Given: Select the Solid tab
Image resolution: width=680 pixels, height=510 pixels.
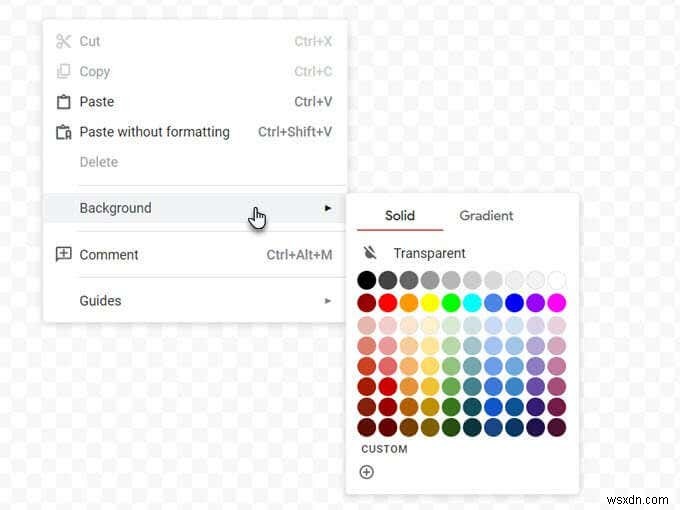Looking at the screenshot, I should click(x=400, y=216).
